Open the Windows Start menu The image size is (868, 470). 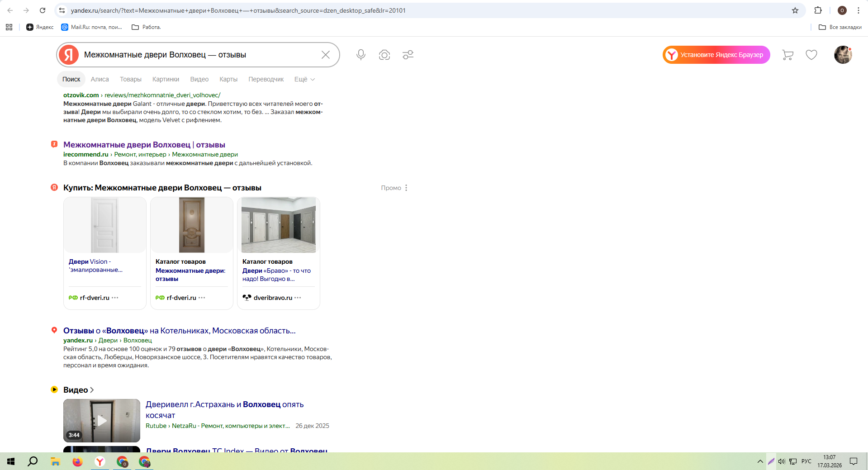[11, 461]
